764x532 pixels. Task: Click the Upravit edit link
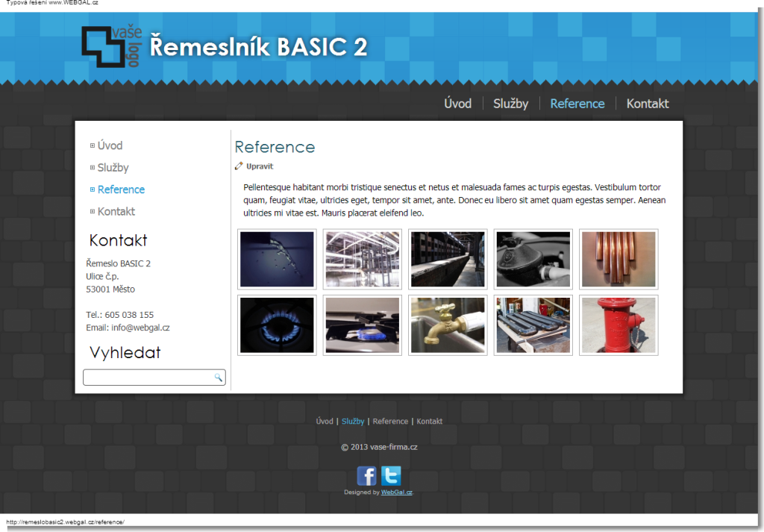coord(260,166)
